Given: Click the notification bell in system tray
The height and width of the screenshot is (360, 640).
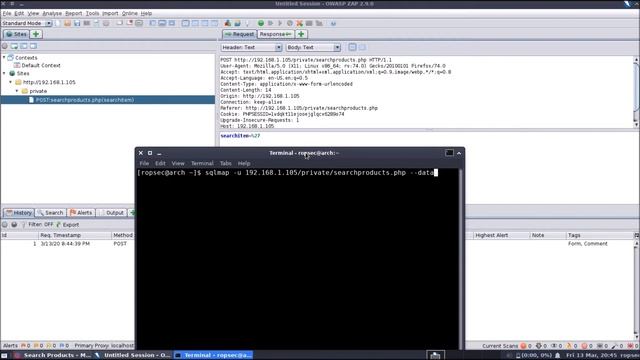Looking at the screenshot, I should tap(558, 356).
